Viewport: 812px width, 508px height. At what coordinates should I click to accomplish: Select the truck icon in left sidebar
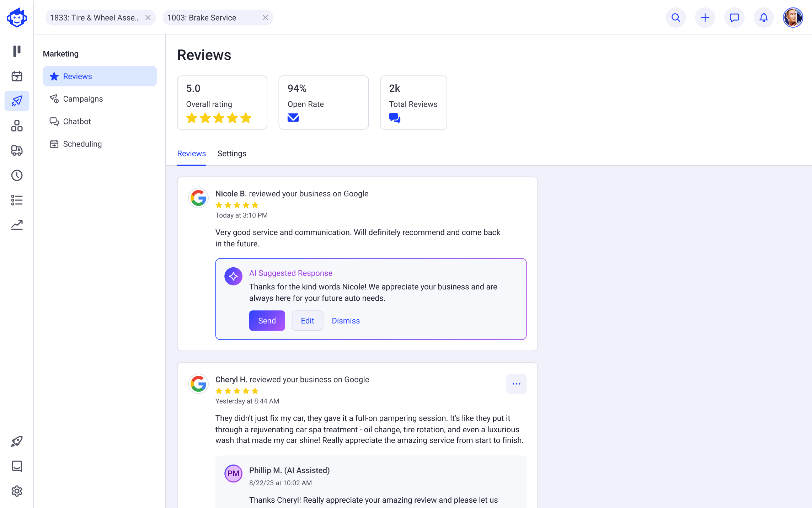[x=17, y=150]
